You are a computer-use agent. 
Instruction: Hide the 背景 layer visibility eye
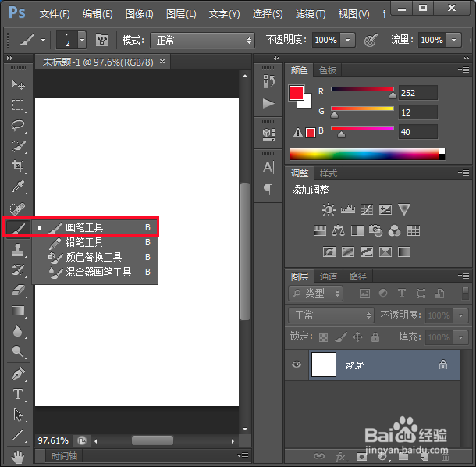point(297,364)
